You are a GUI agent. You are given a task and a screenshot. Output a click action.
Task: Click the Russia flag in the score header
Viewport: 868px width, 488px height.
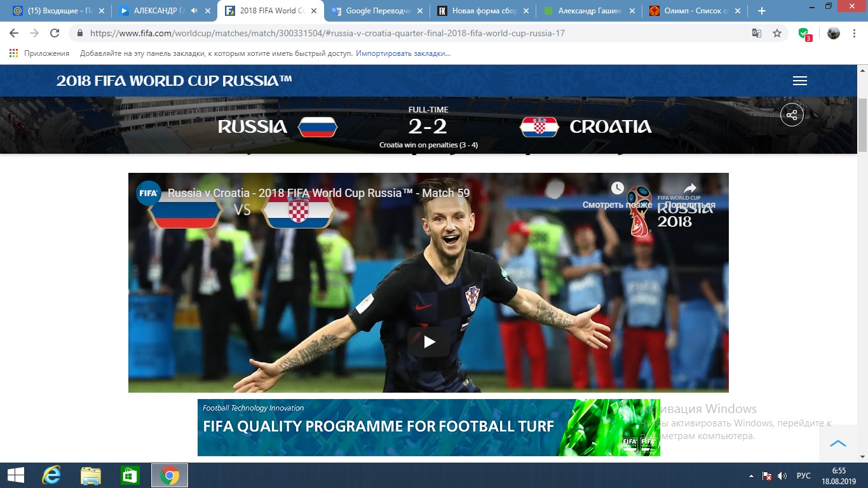click(318, 127)
